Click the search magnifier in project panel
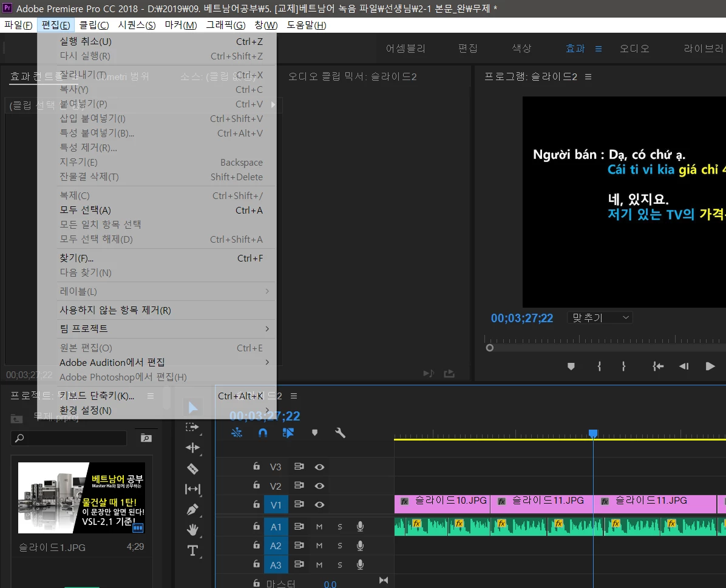 [19, 438]
